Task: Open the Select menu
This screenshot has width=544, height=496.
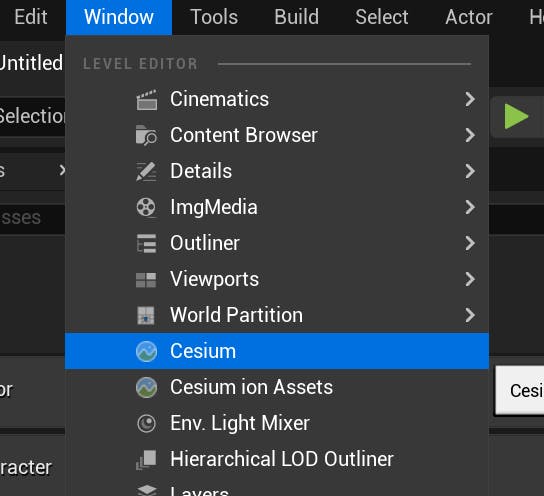Action: point(382,17)
